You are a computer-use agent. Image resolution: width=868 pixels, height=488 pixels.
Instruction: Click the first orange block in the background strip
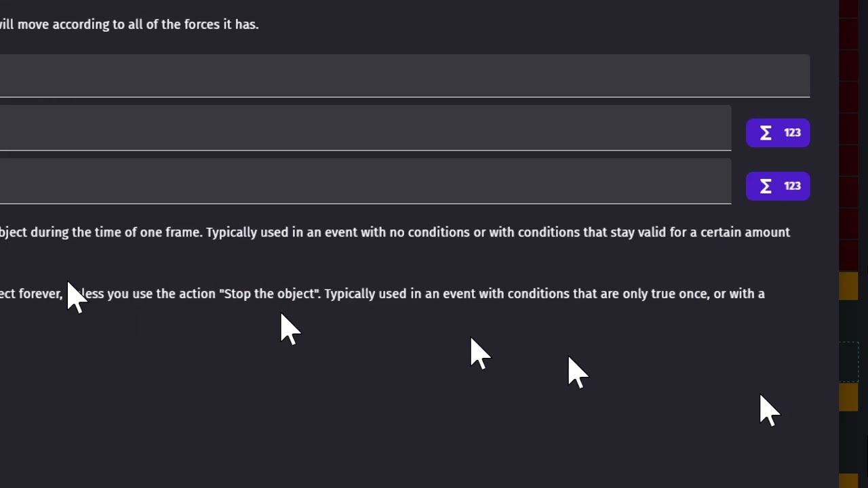[x=849, y=286]
